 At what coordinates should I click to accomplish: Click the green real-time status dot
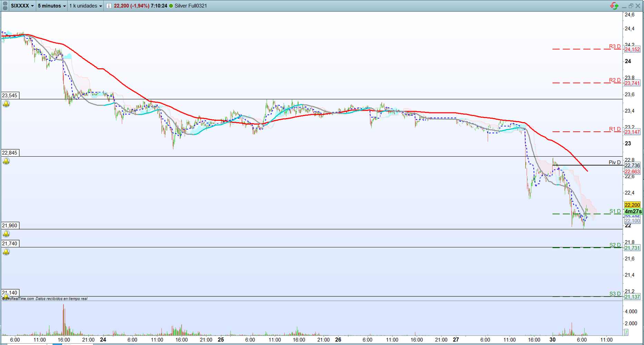pos(171,6)
